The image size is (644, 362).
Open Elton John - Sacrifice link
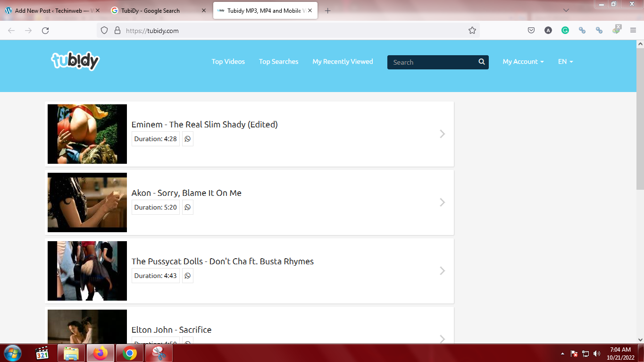(171, 330)
